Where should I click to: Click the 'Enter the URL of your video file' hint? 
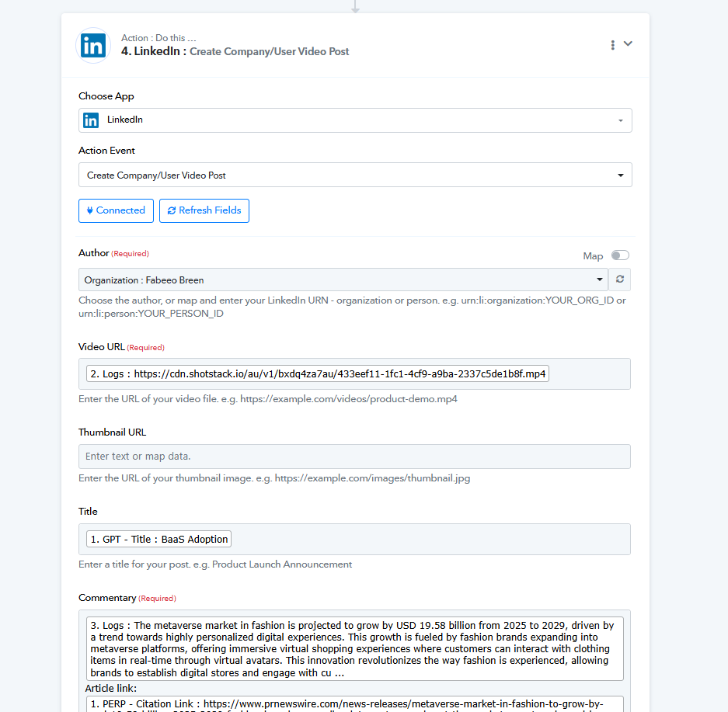[268, 399]
